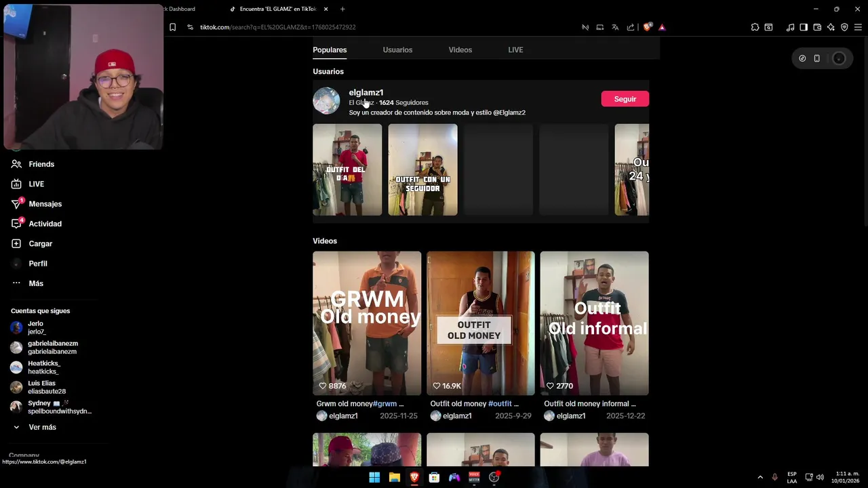Open gabrielaibanezm followed account
Viewport: 868px width, 488px height.
[44, 348]
